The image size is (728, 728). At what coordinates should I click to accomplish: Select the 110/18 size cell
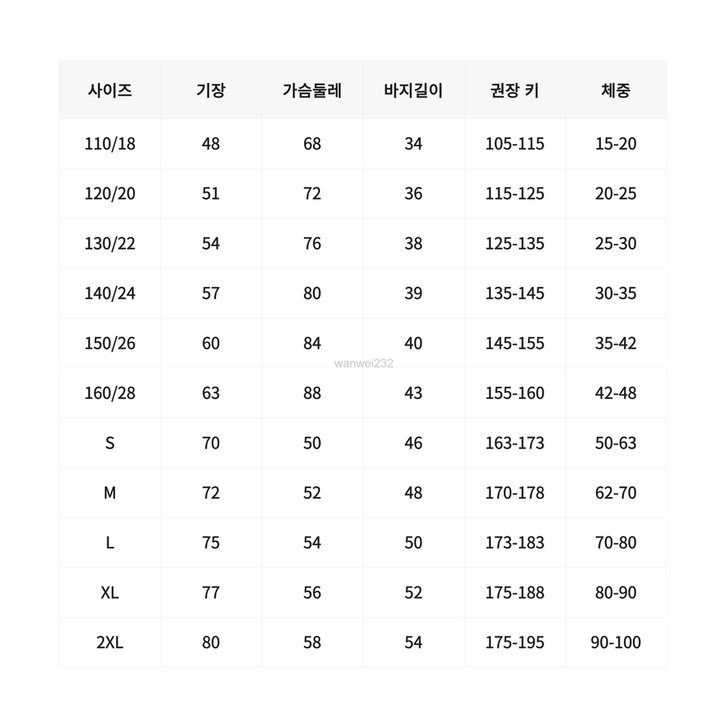coord(110,144)
